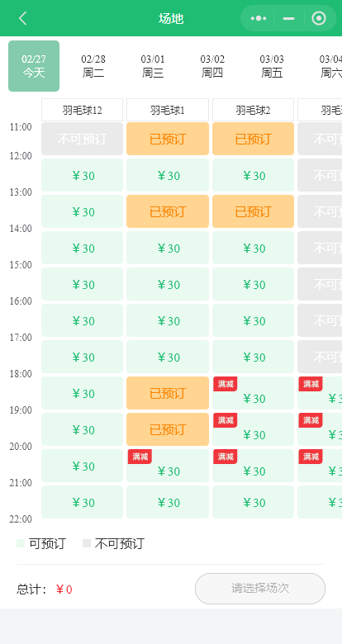Toggle 羽毛球2 slot at 21:00 for ¥30

click(254, 502)
